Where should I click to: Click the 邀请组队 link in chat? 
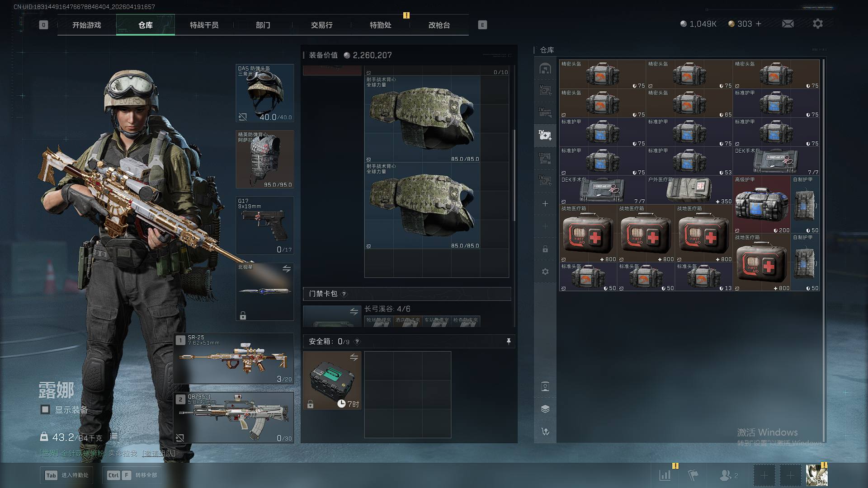click(158, 453)
